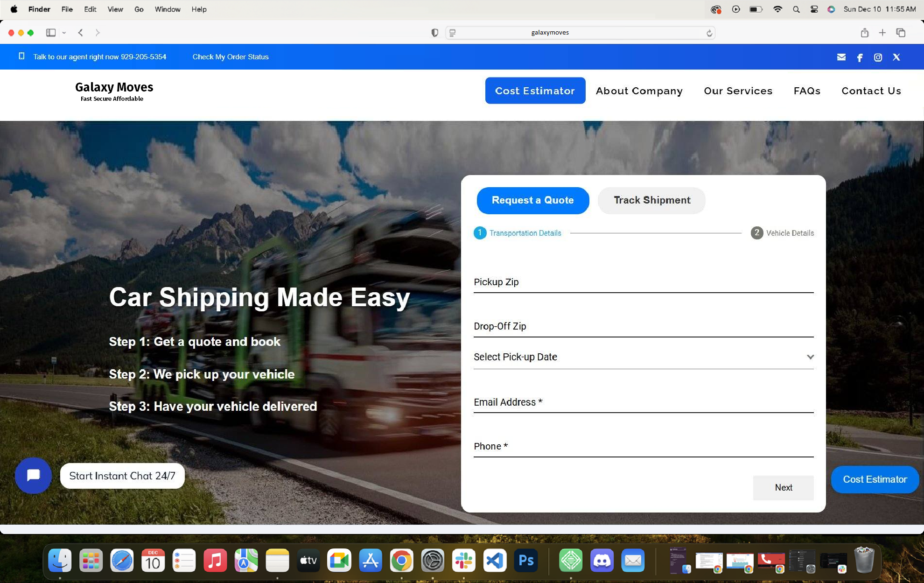Image resolution: width=924 pixels, height=583 pixels.
Task: Click the Check My Order Status link
Action: pyautogui.click(x=231, y=57)
